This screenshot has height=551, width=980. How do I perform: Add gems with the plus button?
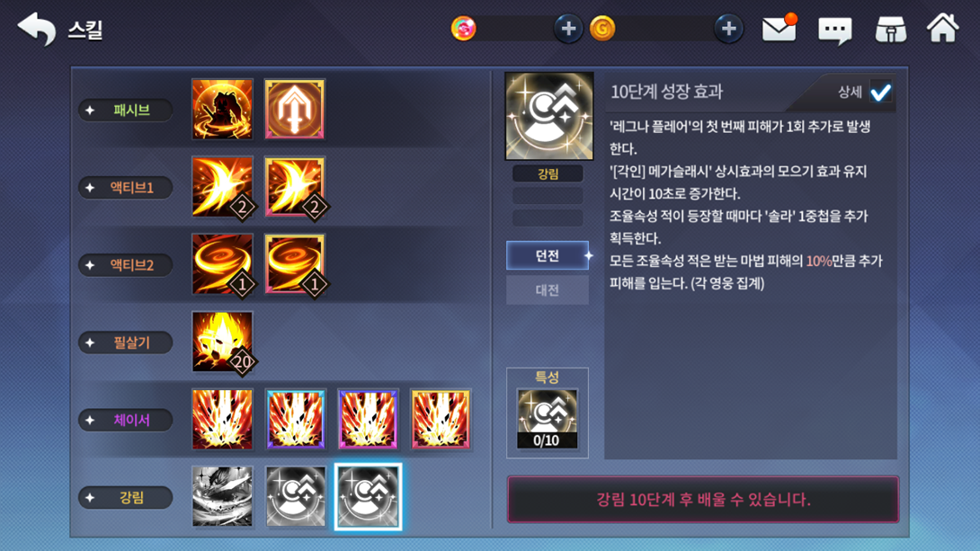(568, 29)
